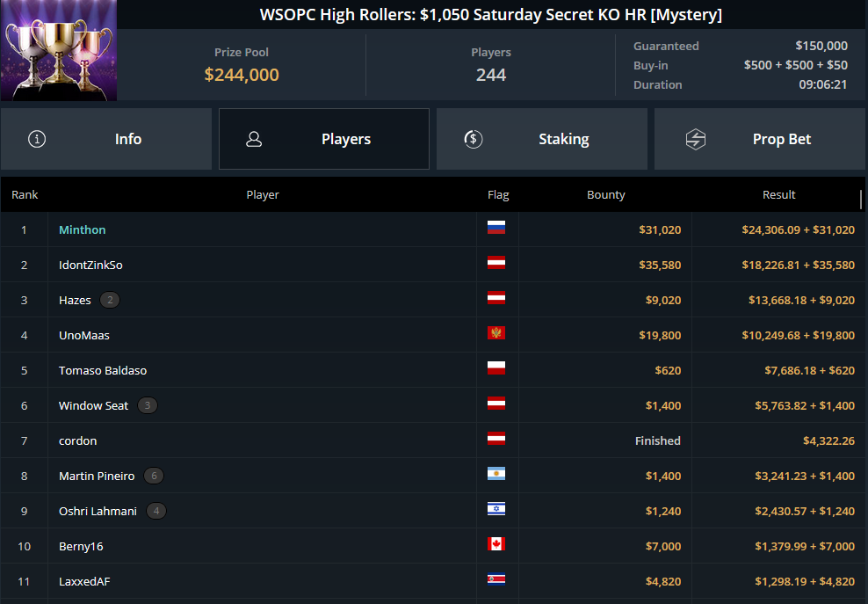Click the trophies thumbnail image
The image size is (868, 604).
(x=58, y=49)
